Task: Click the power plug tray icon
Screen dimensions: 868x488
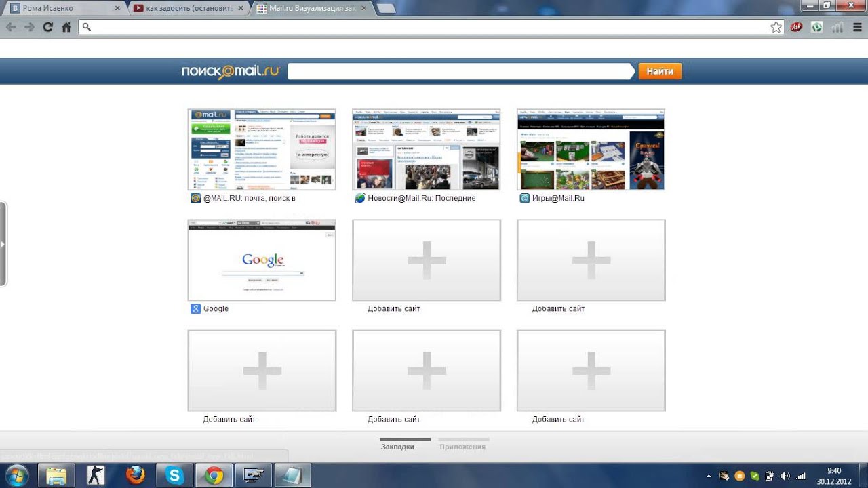Action: click(x=770, y=476)
